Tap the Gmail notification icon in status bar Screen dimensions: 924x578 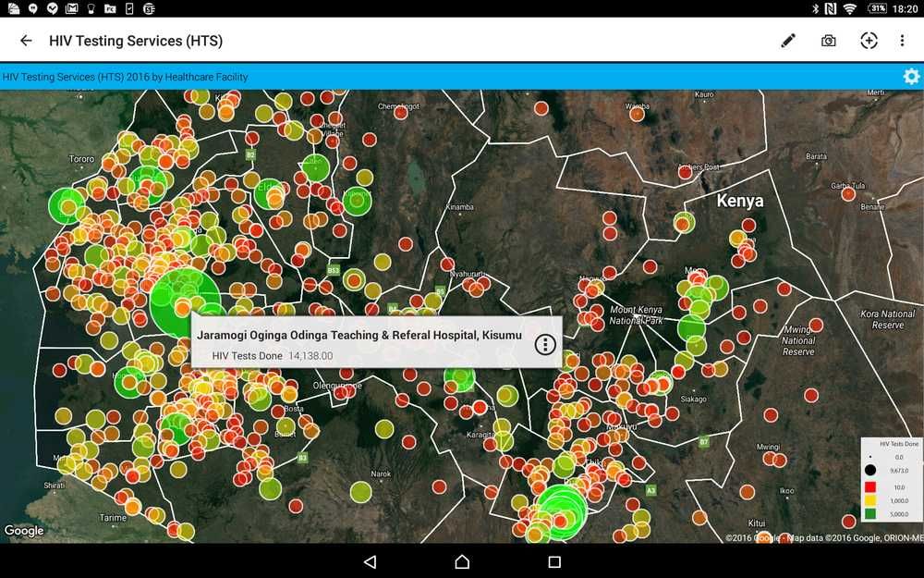pos(71,8)
